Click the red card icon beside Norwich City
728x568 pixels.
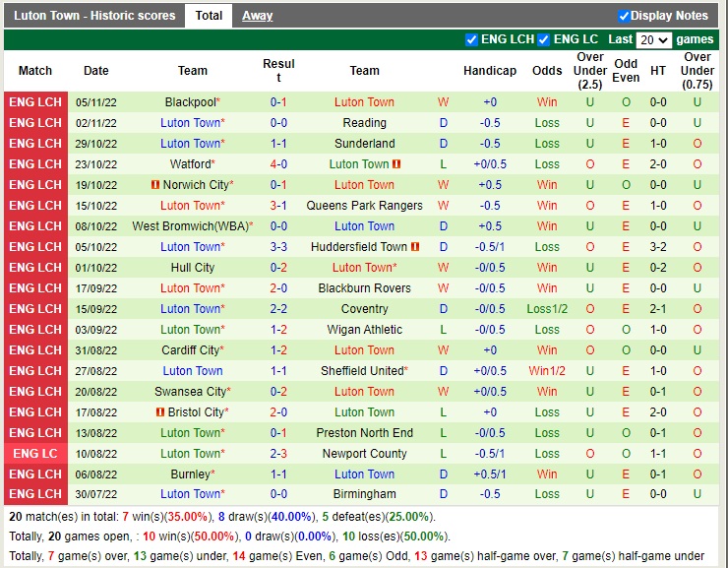point(155,185)
